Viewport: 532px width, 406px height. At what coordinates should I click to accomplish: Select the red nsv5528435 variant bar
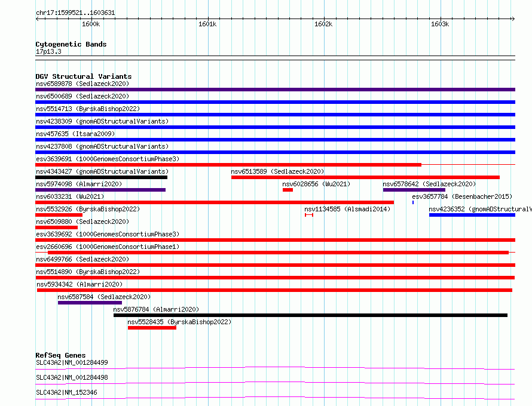[x=152, y=328]
